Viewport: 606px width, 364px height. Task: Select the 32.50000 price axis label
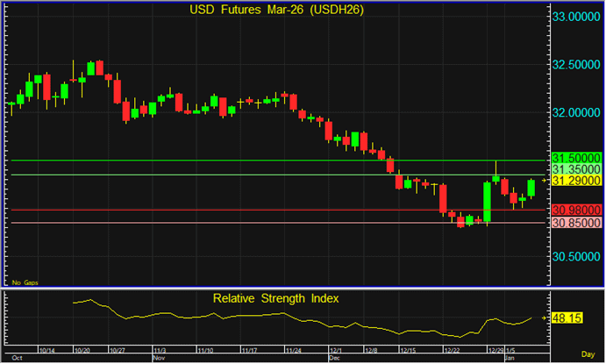[576, 65]
